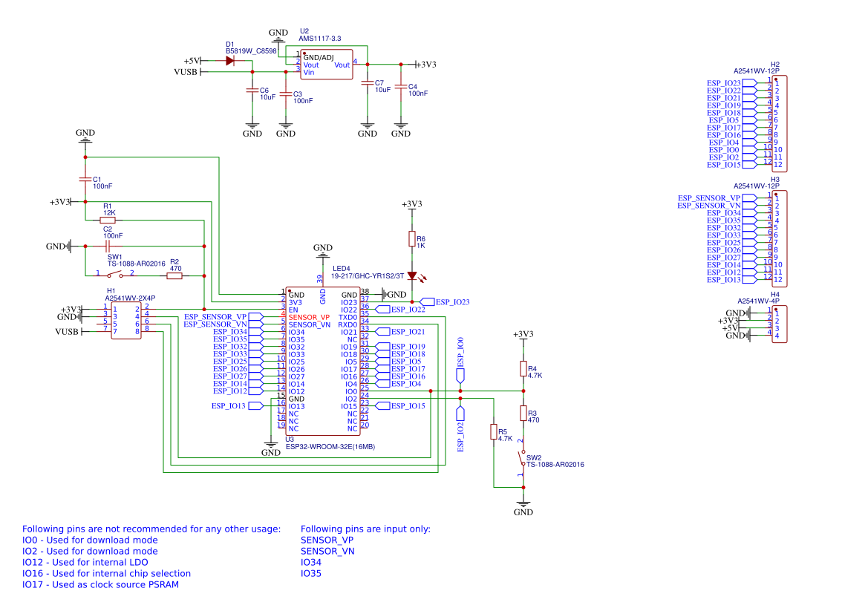
Task: Click the R4 4.7K resistor symbol
Action: (x=523, y=368)
